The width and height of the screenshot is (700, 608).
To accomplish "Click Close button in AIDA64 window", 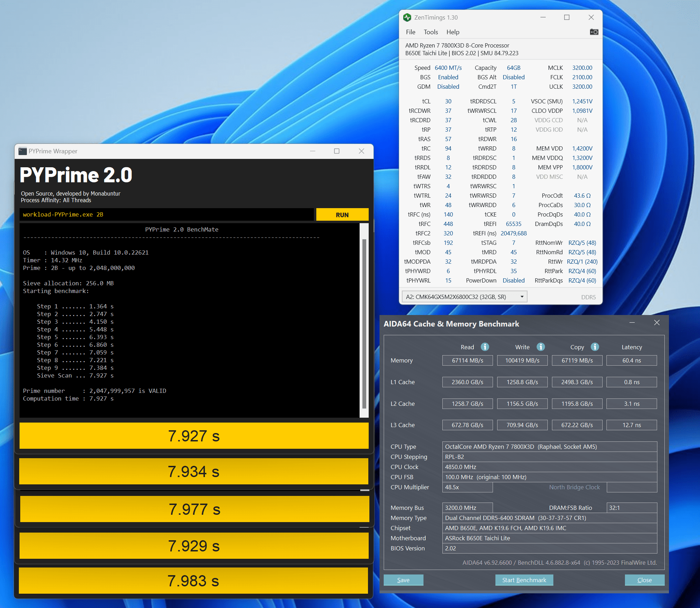I will 644,580.
